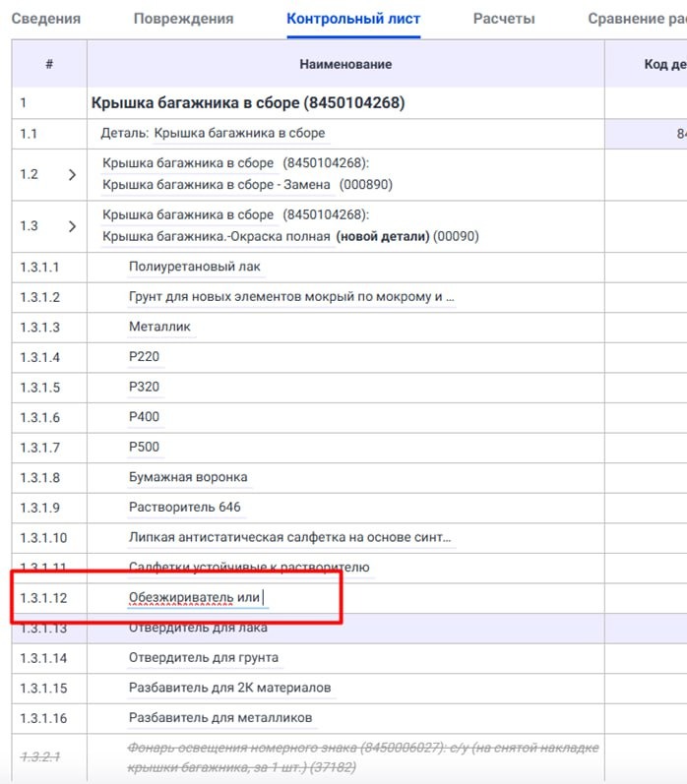Click the Обезжириватель или input field

click(197, 598)
